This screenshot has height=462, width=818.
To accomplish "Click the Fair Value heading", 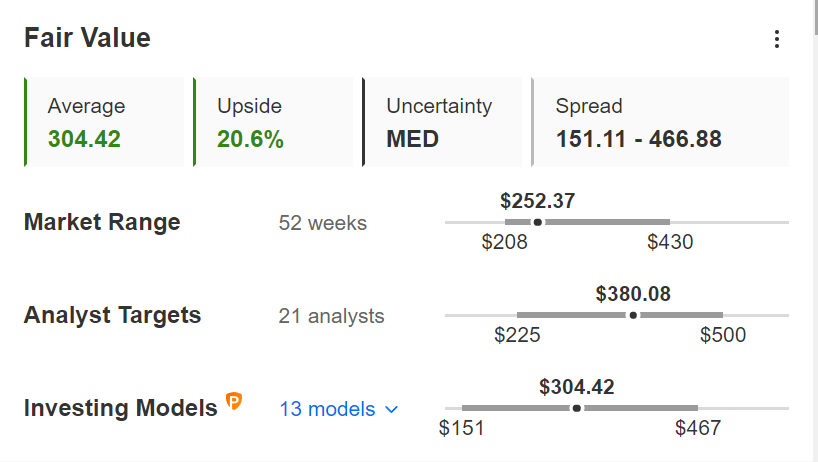I will (x=87, y=38).
